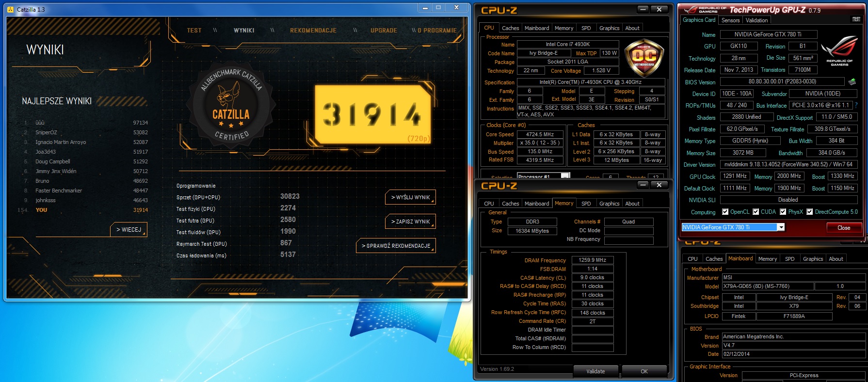Open the SPD tab in the CPU-Z Processor window
Viewport: 868px width, 382px height.
586,28
